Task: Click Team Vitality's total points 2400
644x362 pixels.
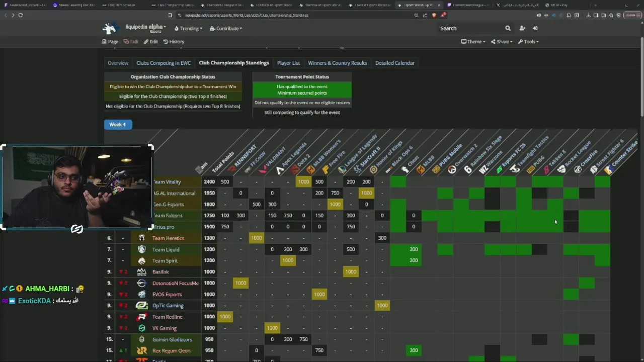Action: (x=209, y=182)
